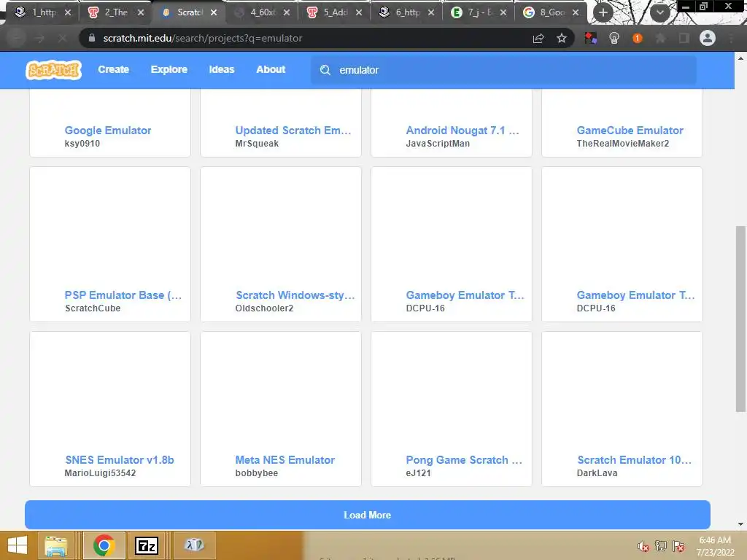Open the extensions puzzle icon
The width and height of the screenshot is (747, 560).
pos(660,38)
